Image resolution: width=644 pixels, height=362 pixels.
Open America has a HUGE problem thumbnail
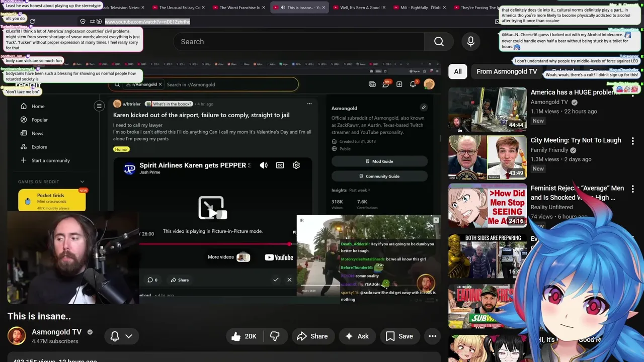pos(488,109)
